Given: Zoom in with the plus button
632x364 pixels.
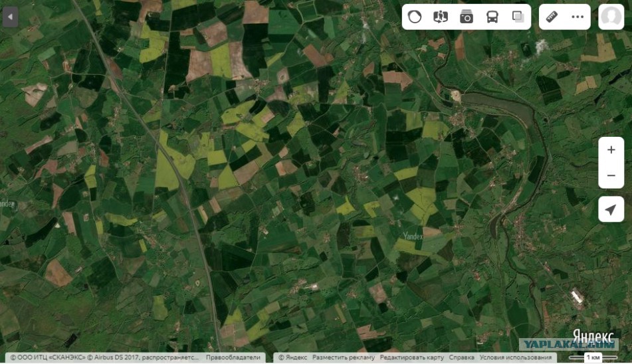Looking at the screenshot, I should (x=611, y=150).
